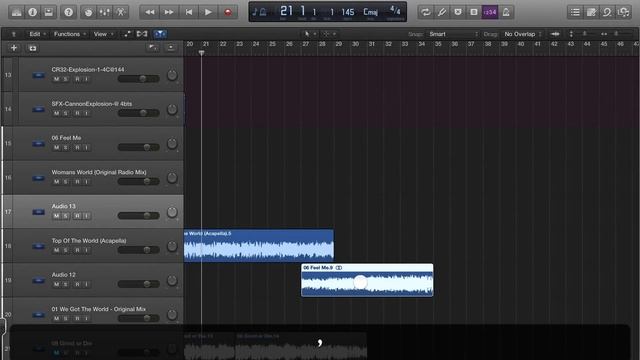Solo the Top Of The World (Acapella) track
The width and height of the screenshot is (640, 360).
[x=65, y=250]
